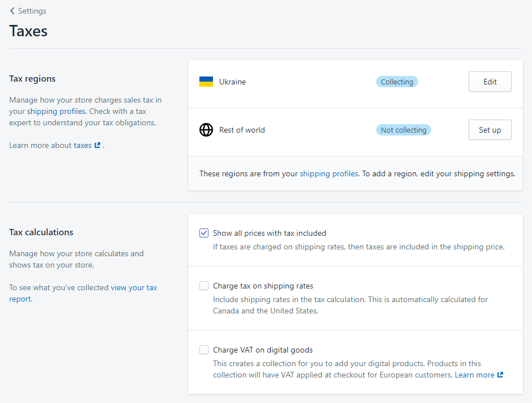Uncheck Show all prices with tax included
Image resolution: width=532 pixels, height=403 pixels.
(204, 233)
